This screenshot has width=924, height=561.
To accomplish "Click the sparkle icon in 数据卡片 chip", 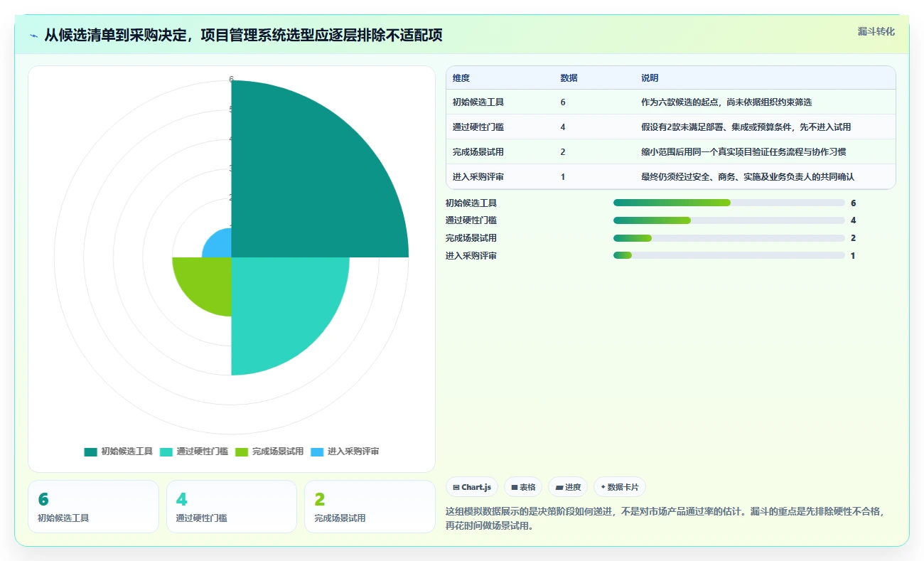I will (x=603, y=488).
